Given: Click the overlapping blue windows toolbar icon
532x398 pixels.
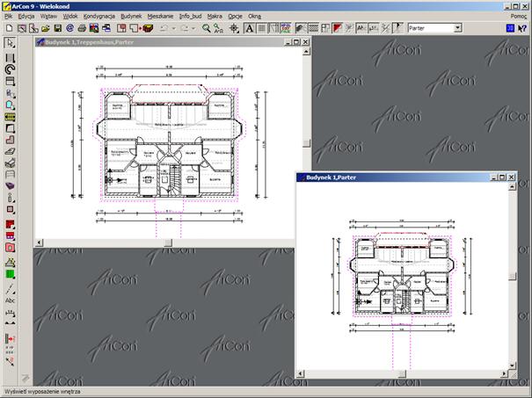Looking at the screenshot, I should (x=106, y=28).
